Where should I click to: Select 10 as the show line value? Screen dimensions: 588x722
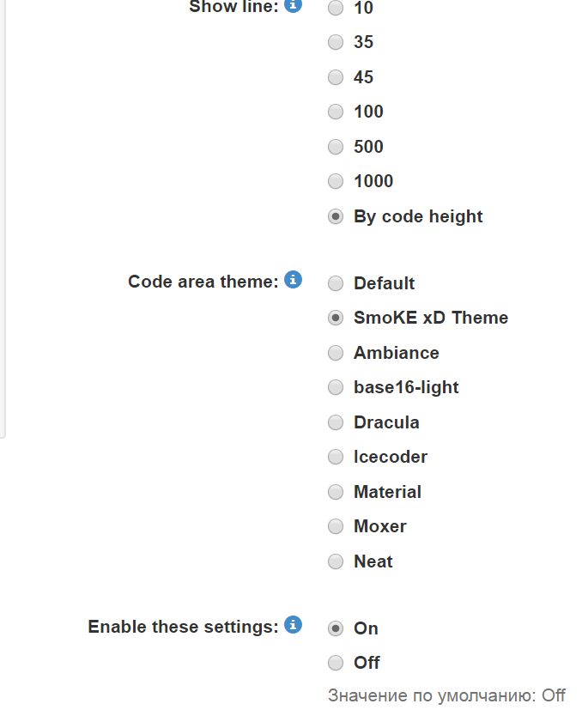[x=335, y=8]
